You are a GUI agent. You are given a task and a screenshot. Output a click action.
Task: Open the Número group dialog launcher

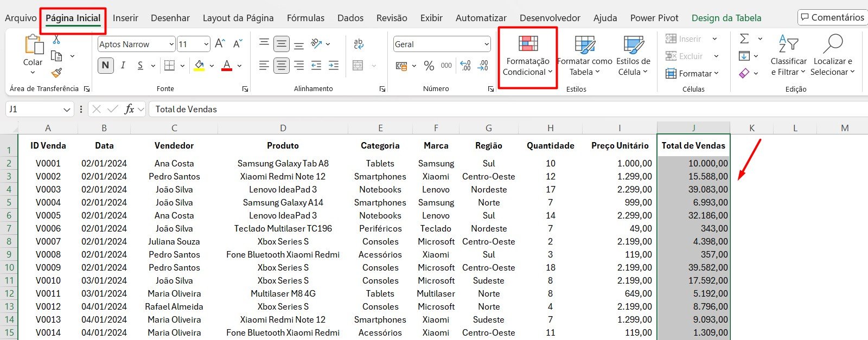click(x=490, y=89)
